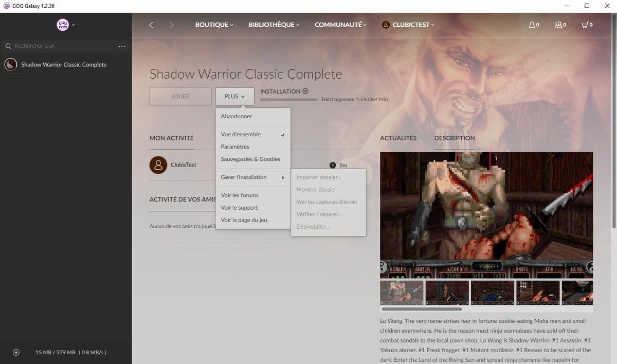The height and width of the screenshot is (364, 617).
Task: Open the BOUTIQUE menu
Action: [214, 25]
